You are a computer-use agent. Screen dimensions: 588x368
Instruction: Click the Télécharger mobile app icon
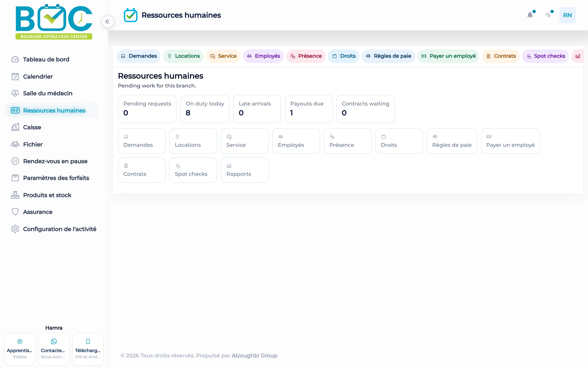click(x=88, y=341)
